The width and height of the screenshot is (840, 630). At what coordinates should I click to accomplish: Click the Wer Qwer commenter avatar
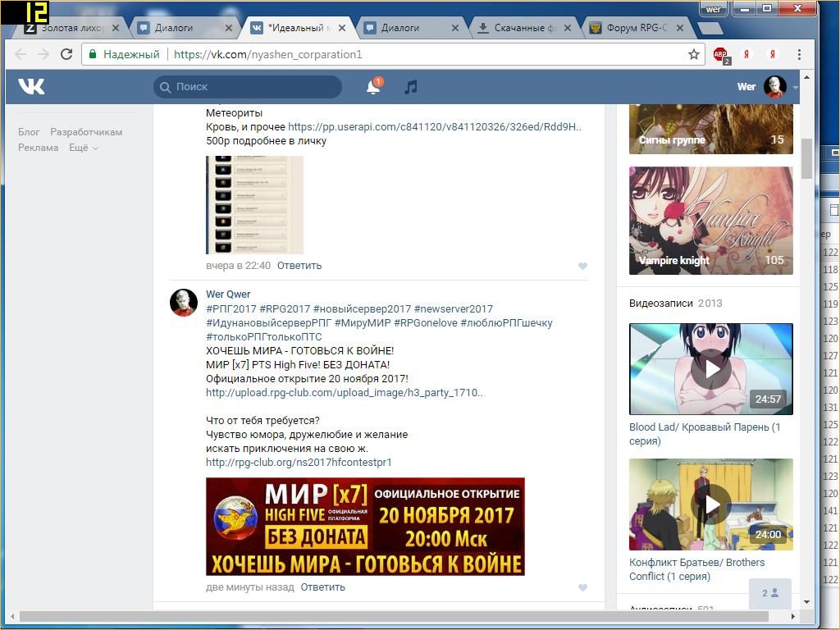(183, 302)
